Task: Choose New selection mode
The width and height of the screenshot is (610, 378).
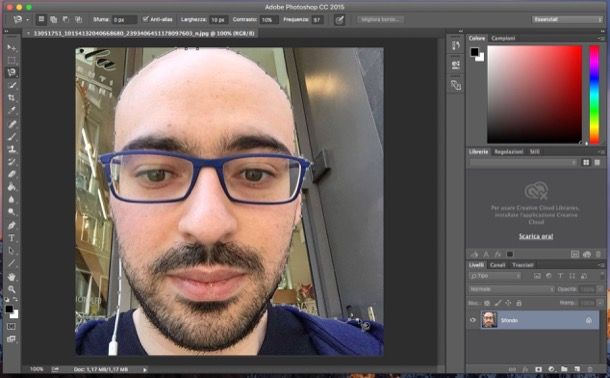Action: point(41,19)
